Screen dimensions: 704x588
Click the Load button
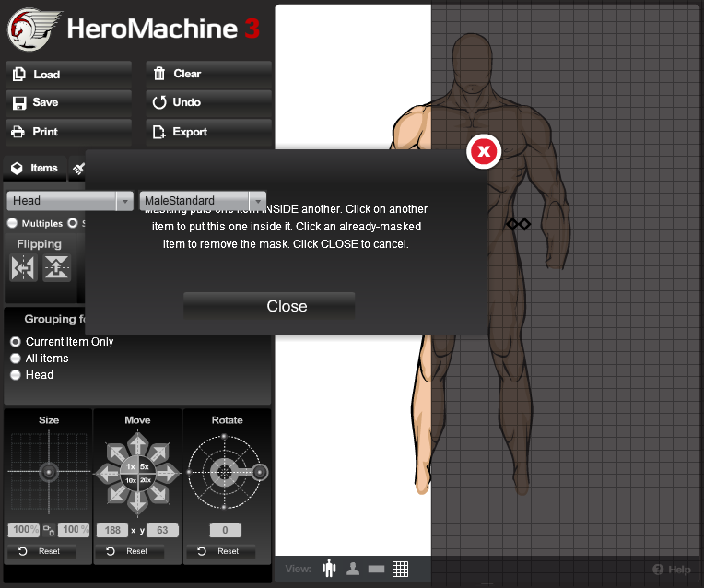tap(69, 75)
